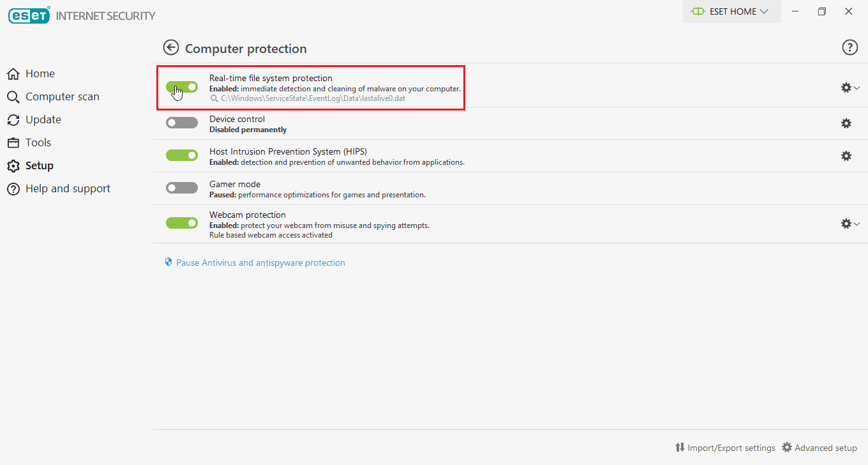Disable the Webcam protection switch
The width and height of the screenshot is (868, 465).
pos(182,223)
